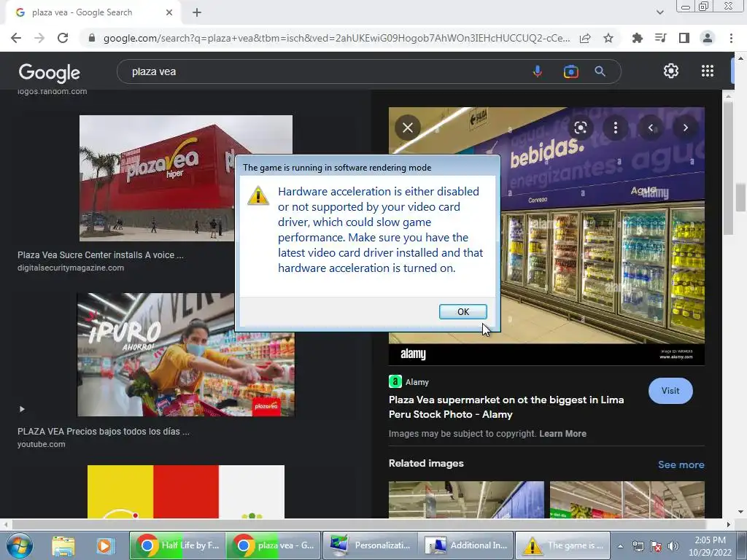Open the tab search dropdown arrow

click(659, 12)
